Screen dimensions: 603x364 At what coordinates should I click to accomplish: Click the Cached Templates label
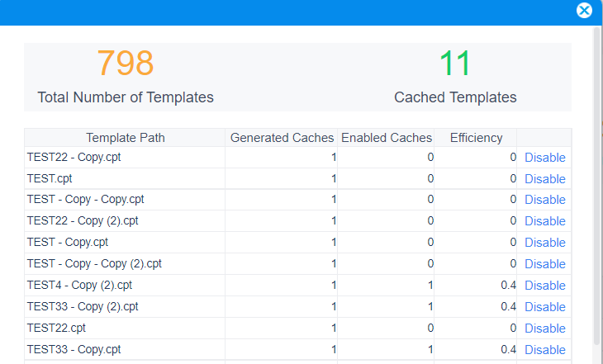[455, 97]
